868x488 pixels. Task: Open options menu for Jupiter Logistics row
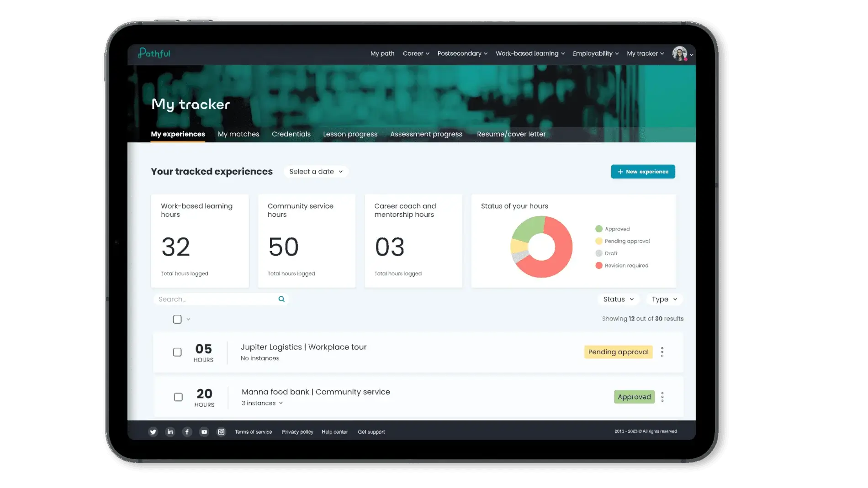coord(662,352)
